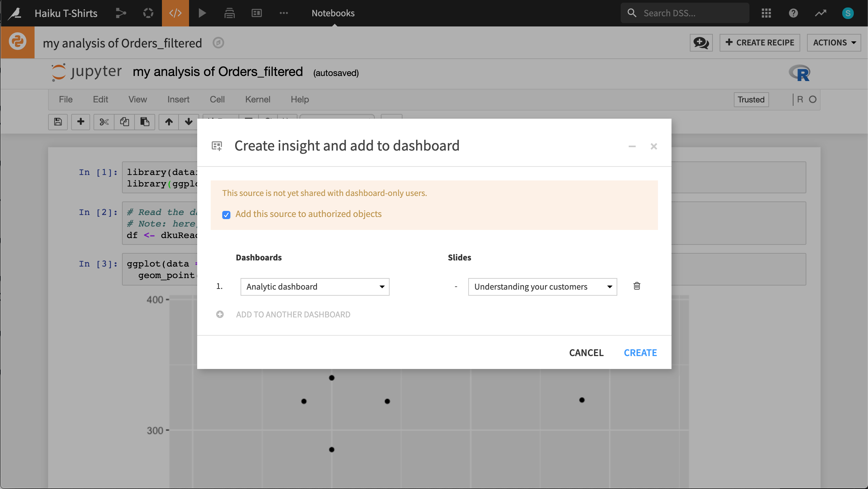Click CANCEL to dismiss the dialog

point(586,352)
